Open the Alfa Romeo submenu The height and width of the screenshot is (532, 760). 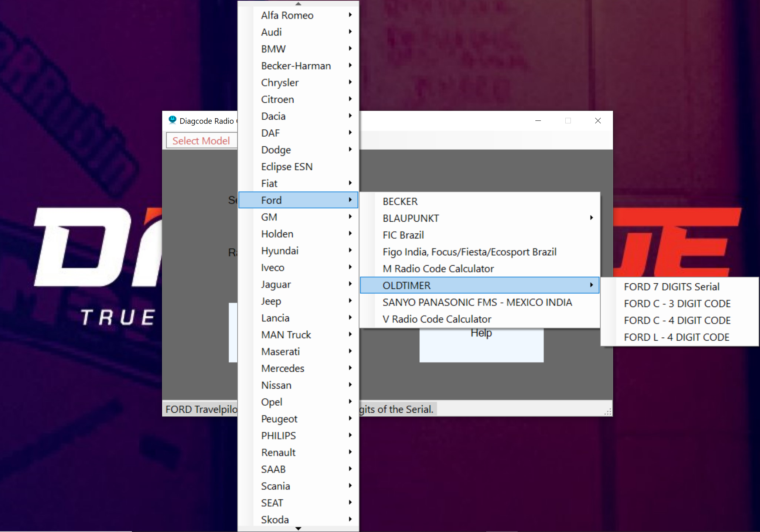(x=298, y=15)
